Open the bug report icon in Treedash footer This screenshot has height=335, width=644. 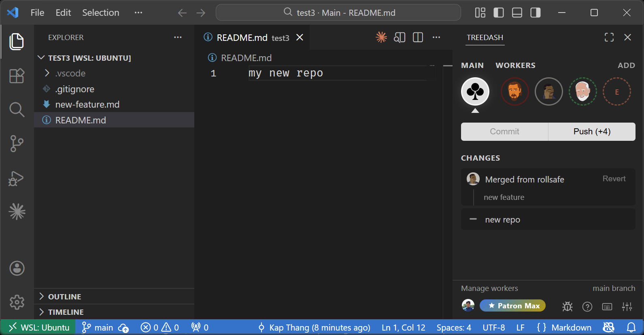567,307
